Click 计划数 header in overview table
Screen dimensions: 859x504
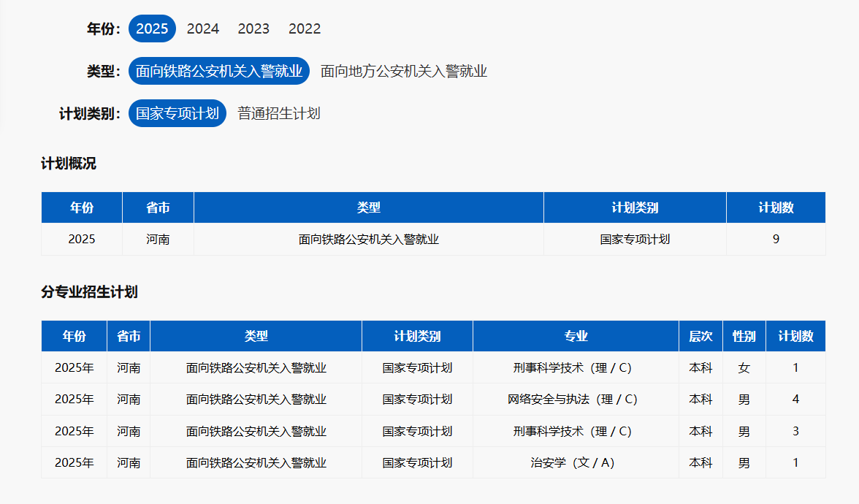click(776, 207)
